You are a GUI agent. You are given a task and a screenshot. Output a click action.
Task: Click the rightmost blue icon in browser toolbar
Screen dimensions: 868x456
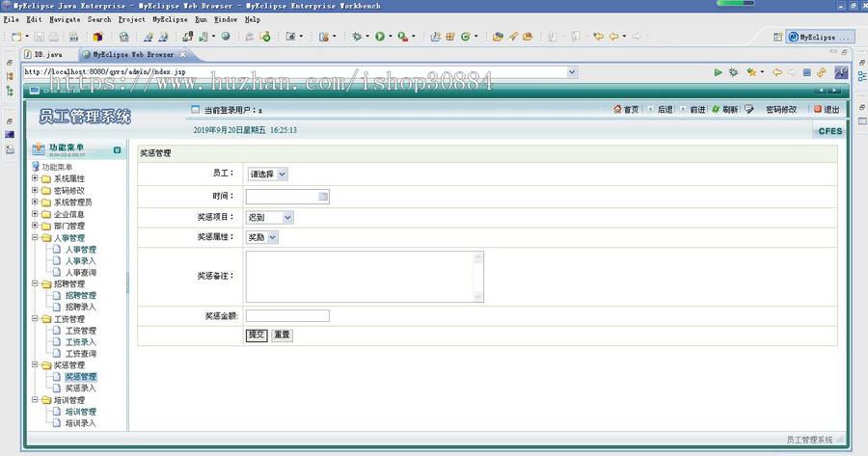[x=841, y=72]
